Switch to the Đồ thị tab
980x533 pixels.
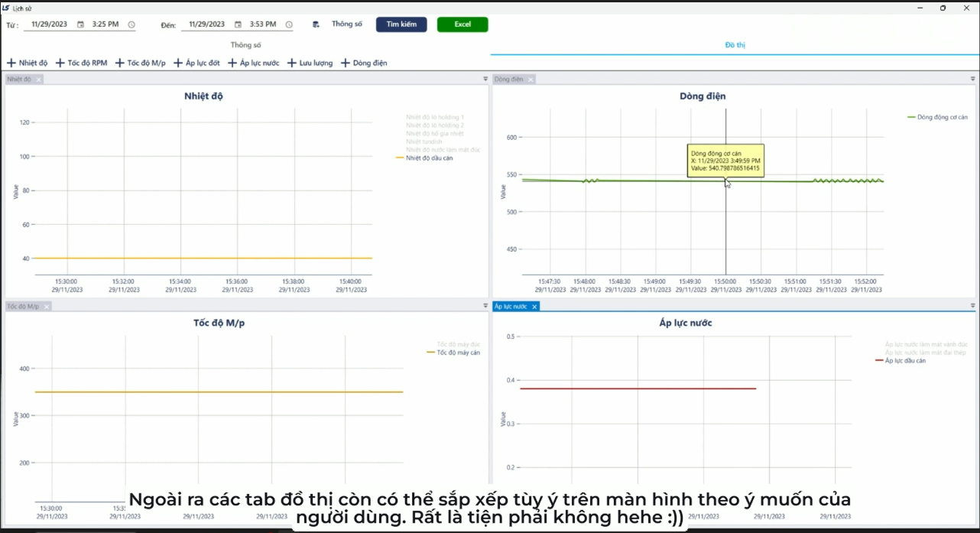(735, 45)
